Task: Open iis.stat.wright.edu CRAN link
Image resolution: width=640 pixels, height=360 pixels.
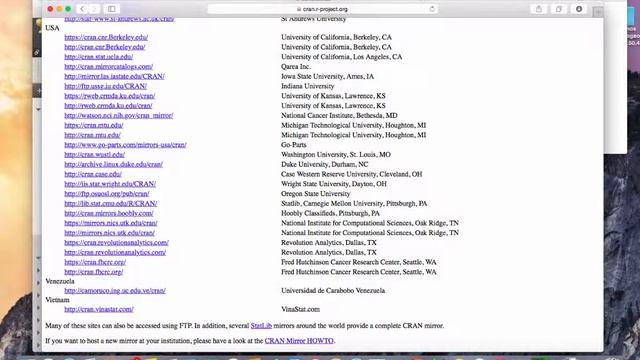Action: point(110,184)
